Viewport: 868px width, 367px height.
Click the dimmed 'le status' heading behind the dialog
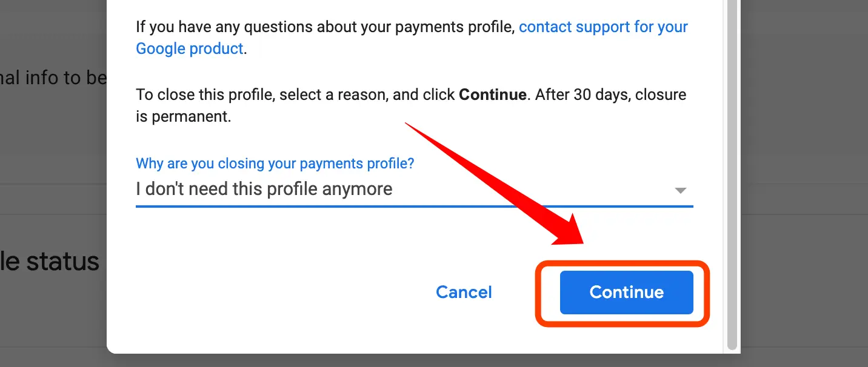pos(50,262)
